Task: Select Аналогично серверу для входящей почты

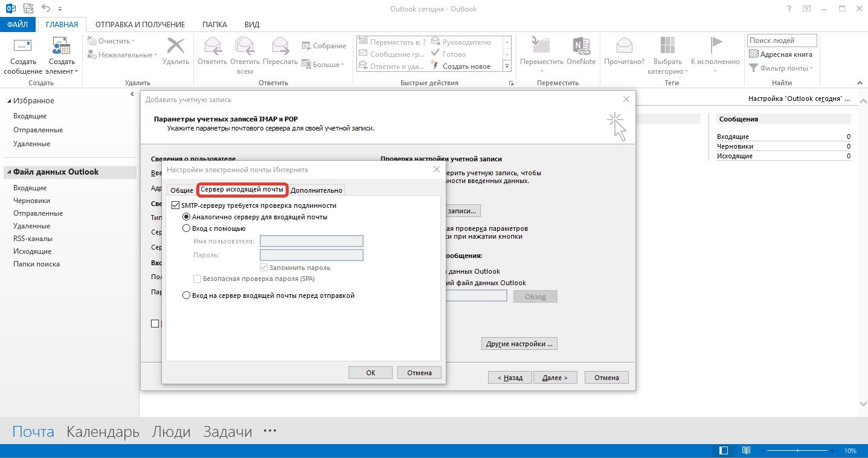Action: coord(187,217)
